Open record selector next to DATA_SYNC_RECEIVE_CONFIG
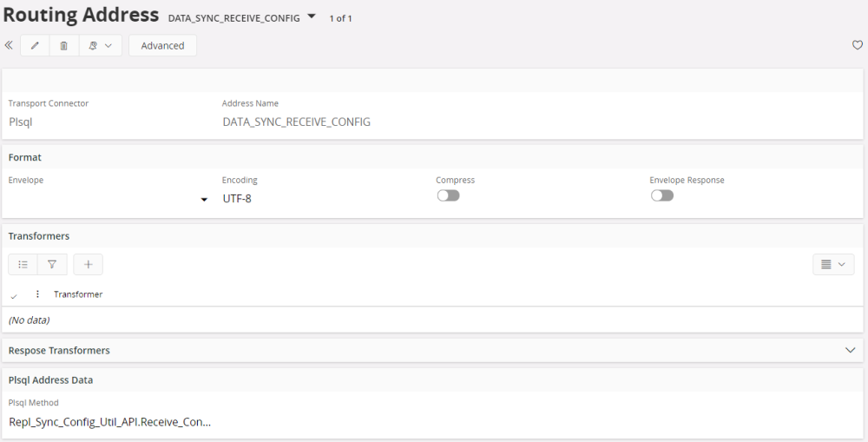The height and width of the screenshot is (442, 868). tap(312, 16)
